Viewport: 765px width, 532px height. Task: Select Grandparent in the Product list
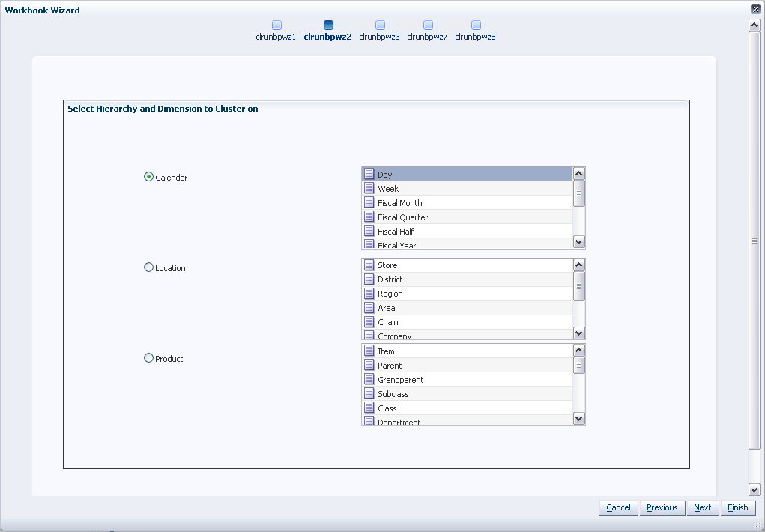pyautogui.click(x=467, y=379)
